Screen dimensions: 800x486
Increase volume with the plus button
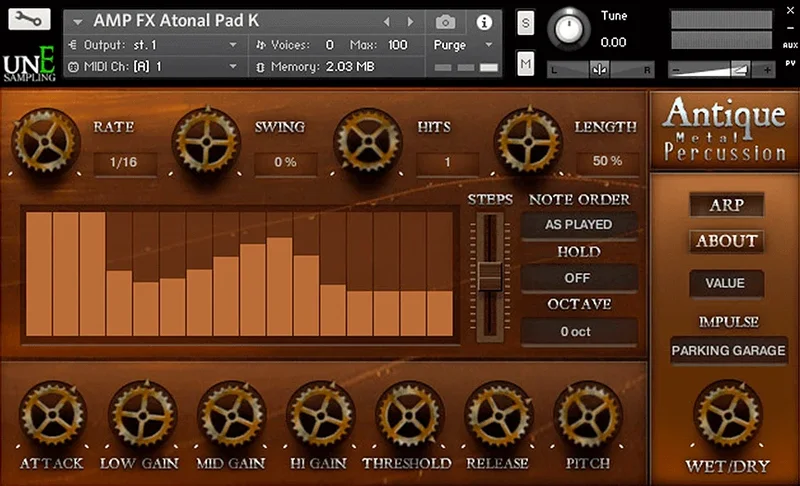[x=767, y=70]
